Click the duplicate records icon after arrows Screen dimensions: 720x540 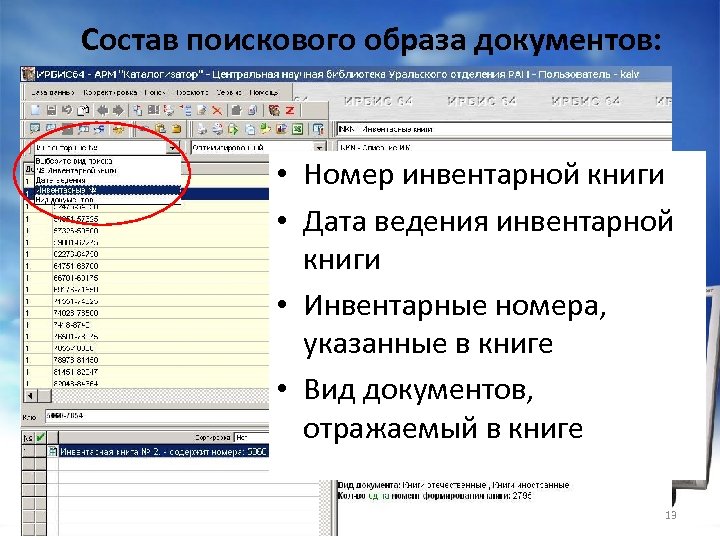point(137,110)
